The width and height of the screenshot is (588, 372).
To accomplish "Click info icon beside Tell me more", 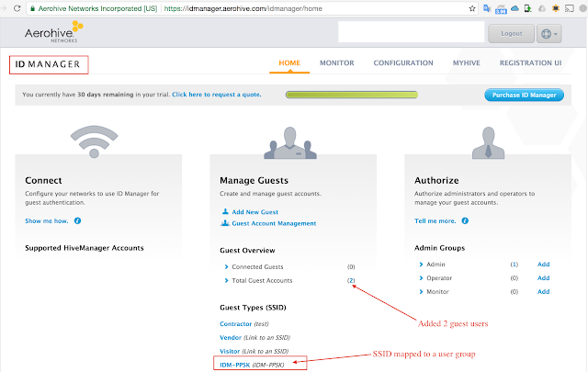I will [465, 220].
